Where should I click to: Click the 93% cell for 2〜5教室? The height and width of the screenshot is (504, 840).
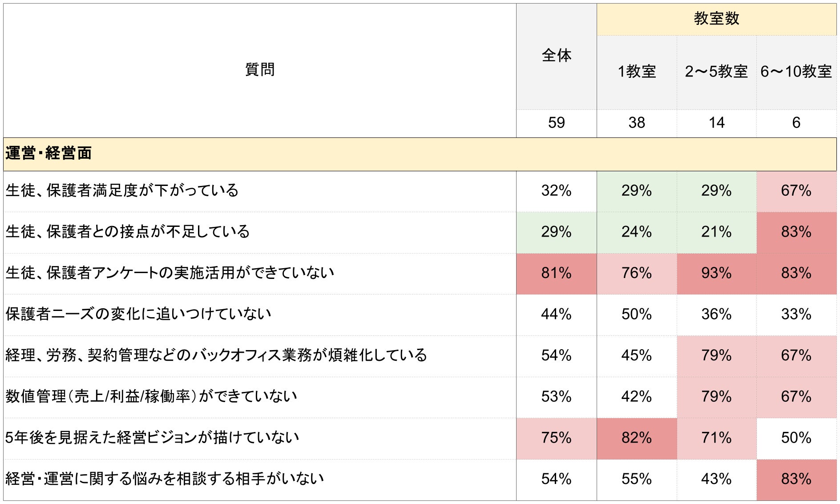(x=716, y=273)
